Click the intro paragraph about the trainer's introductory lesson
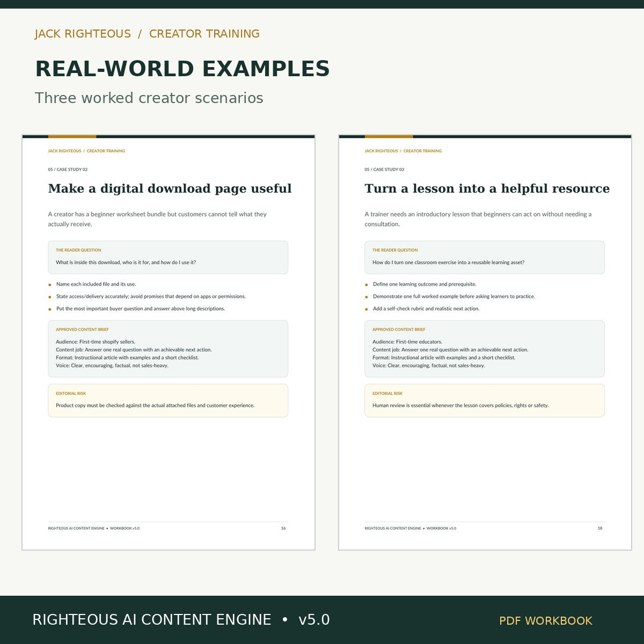The width and height of the screenshot is (644, 644). click(x=478, y=219)
